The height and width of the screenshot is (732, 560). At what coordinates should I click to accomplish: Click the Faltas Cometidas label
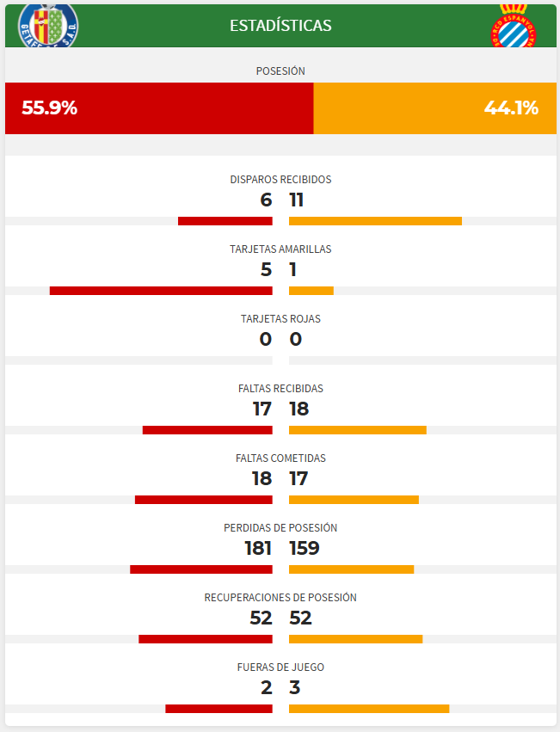(x=280, y=458)
